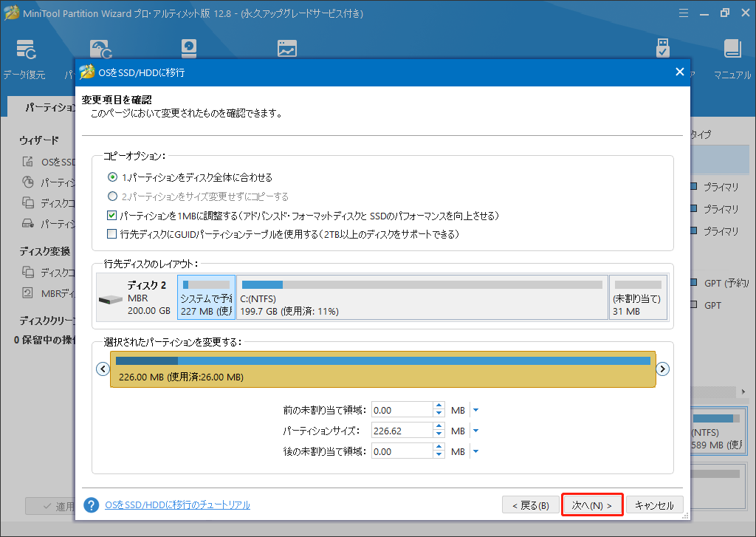Click 次へ(N) button to continue
756x537 pixels.
click(x=592, y=505)
